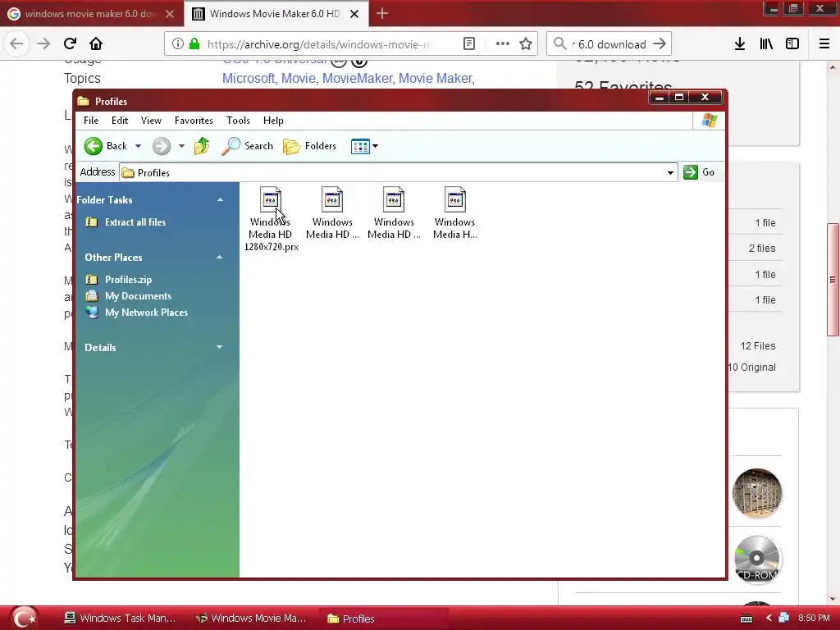This screenshot has width=840, height=630.
Task: Click the green padlock icon in URL bar
Action: 194,44
